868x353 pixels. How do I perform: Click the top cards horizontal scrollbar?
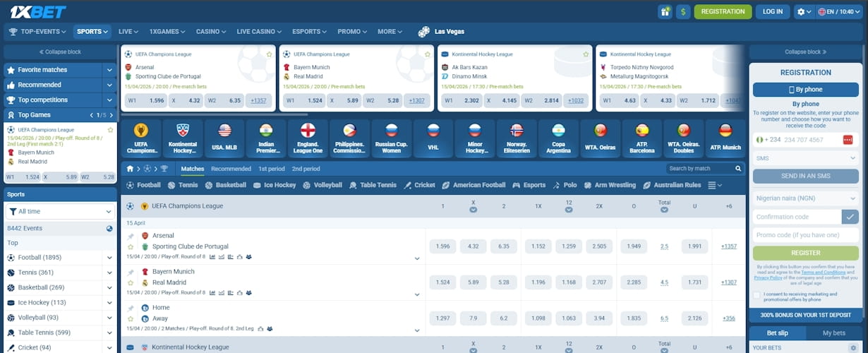tap(215, 114)
